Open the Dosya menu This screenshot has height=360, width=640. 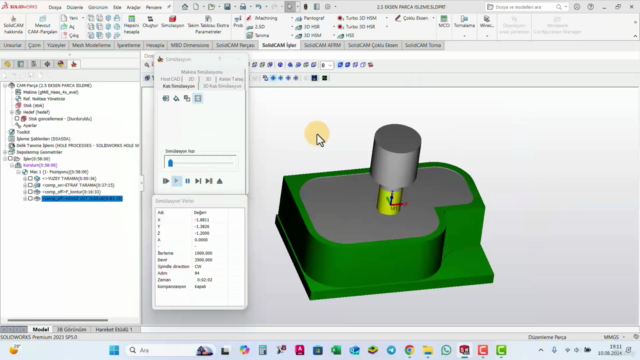55,7
